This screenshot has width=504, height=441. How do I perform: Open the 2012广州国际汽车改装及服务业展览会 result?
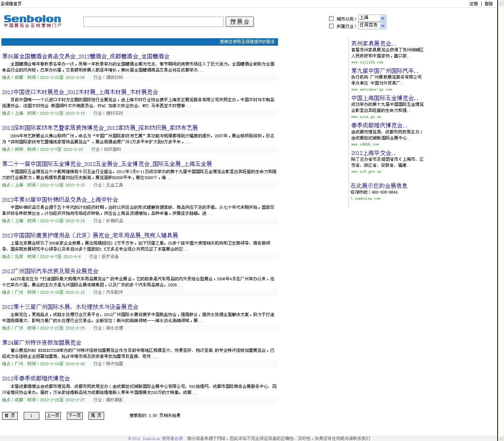tap(50, 271)
